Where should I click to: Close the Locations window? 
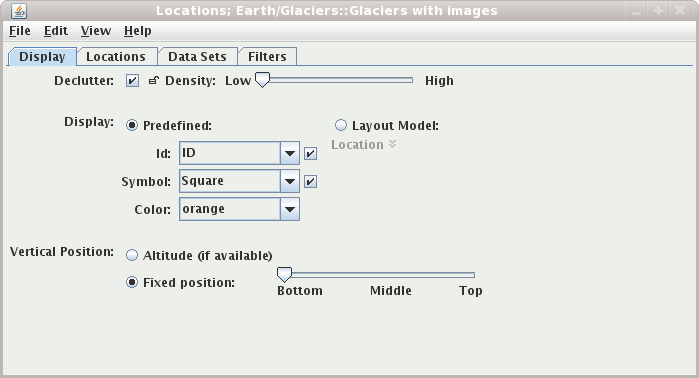[x=680, y=11]
